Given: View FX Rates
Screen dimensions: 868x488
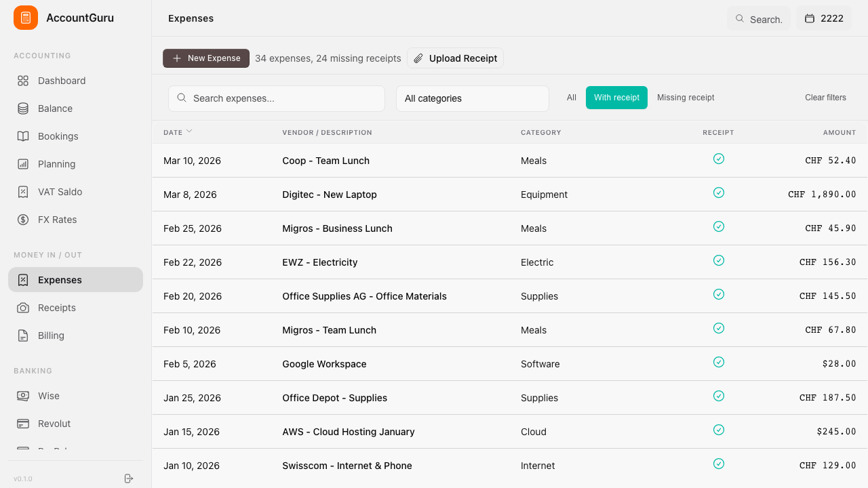Looking at the screenshot, I should 75,220.
